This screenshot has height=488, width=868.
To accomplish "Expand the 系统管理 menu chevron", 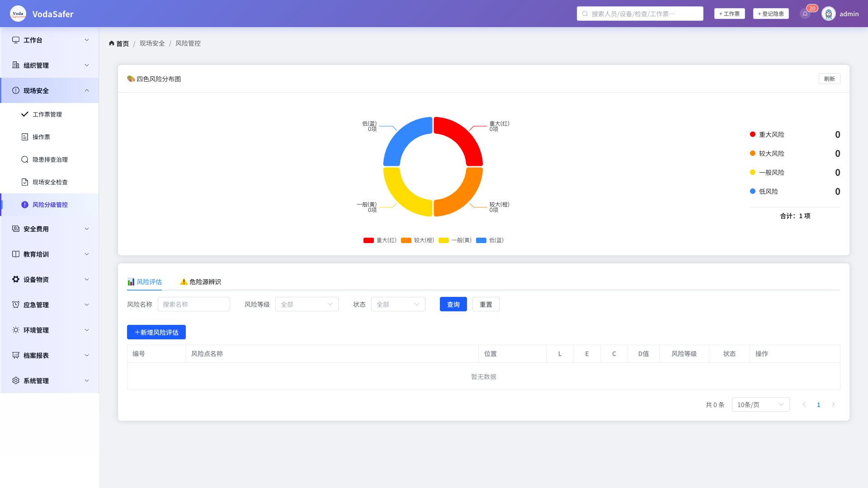I will (87, 380).
